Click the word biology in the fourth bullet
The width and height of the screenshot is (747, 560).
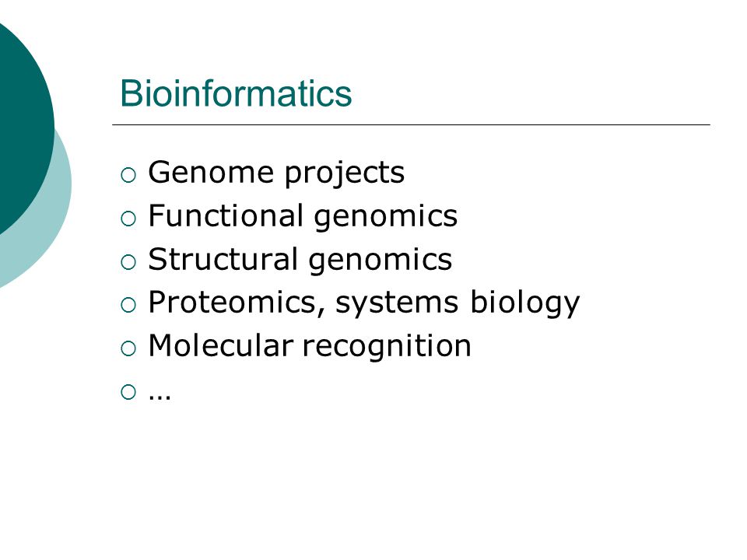point(525,303)
